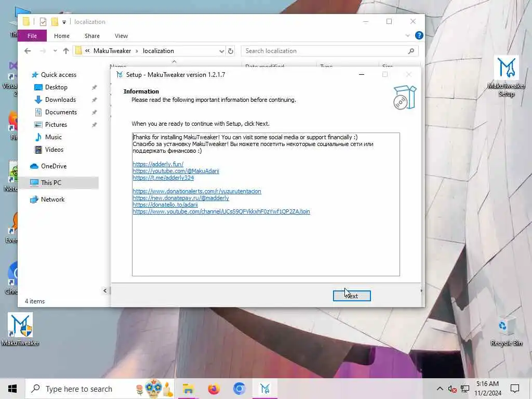Click New folder icon in quick access toolbar
532x399 pixels.
coord(54,22)
